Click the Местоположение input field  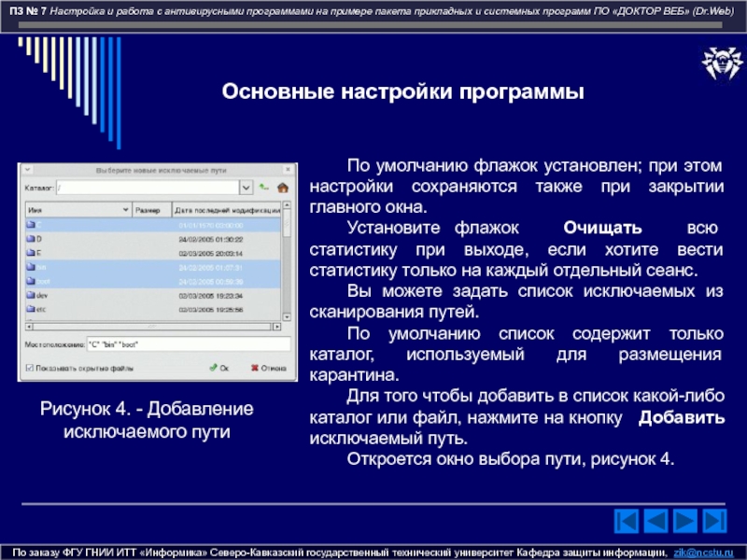tap(187, 344)
